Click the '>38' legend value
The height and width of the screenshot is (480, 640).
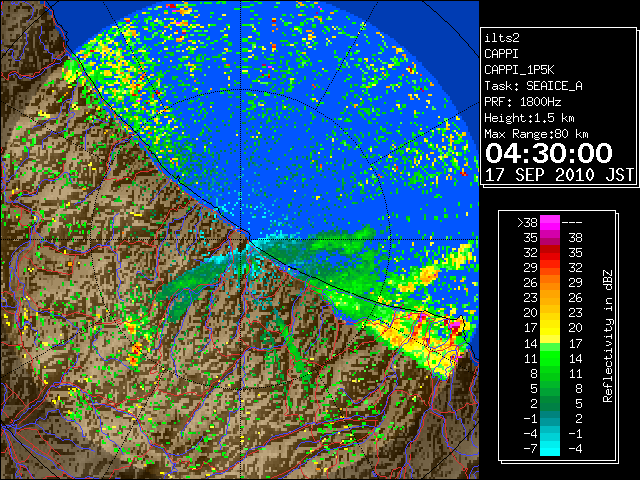point(527,223)
